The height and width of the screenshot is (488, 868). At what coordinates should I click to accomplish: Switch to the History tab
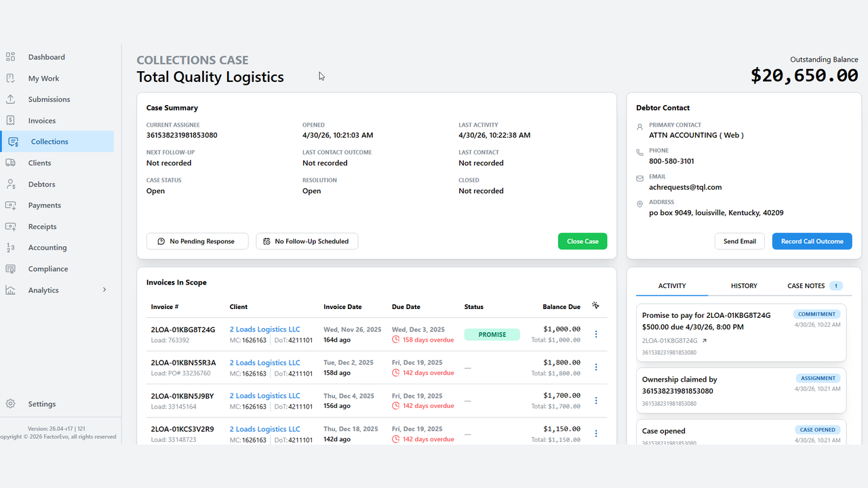[744, 286]
